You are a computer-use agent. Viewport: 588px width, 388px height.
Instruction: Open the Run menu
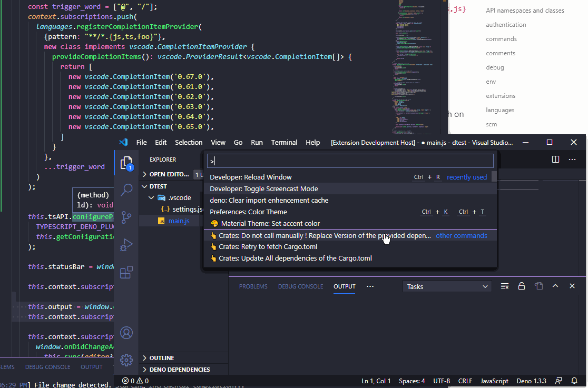tap(257, 143)
